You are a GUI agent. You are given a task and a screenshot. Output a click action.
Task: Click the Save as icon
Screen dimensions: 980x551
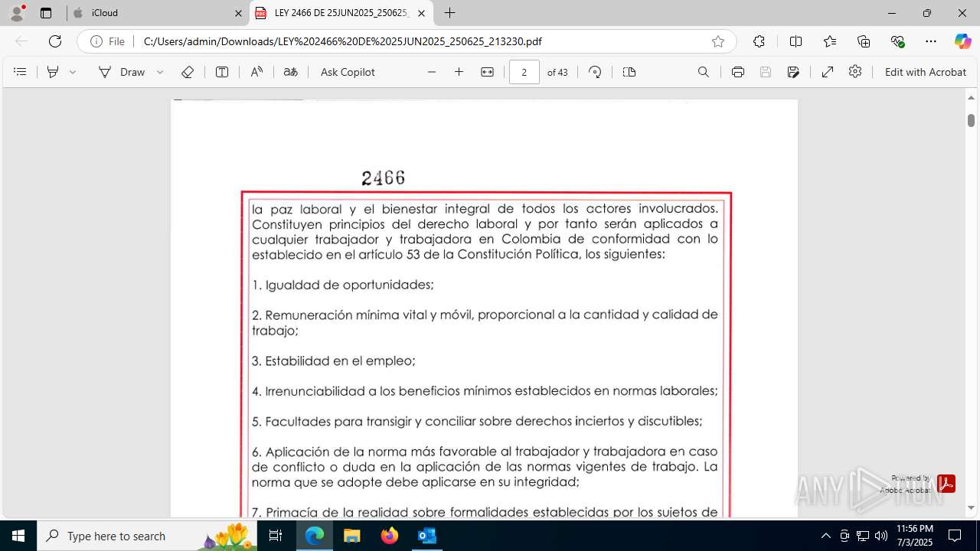tap(793, 72)
